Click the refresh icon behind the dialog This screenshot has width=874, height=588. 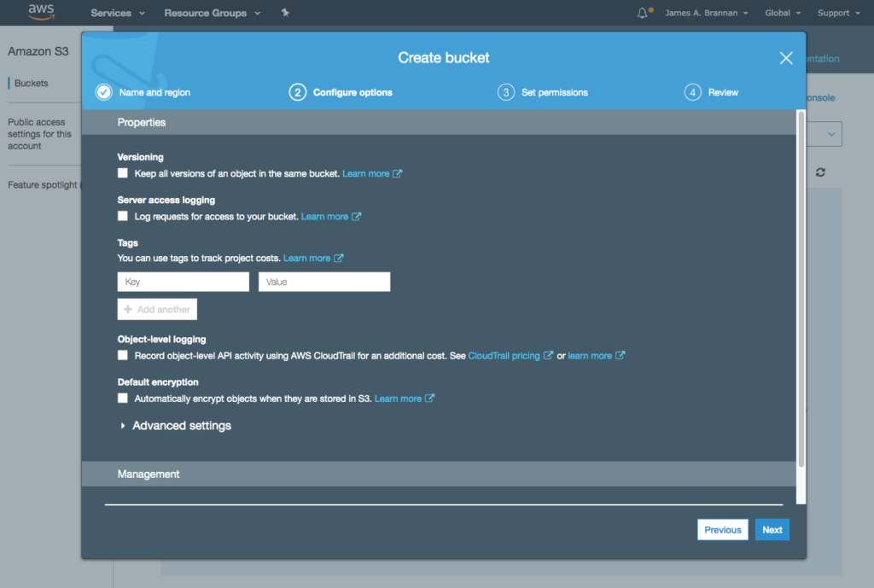(820, 172)
